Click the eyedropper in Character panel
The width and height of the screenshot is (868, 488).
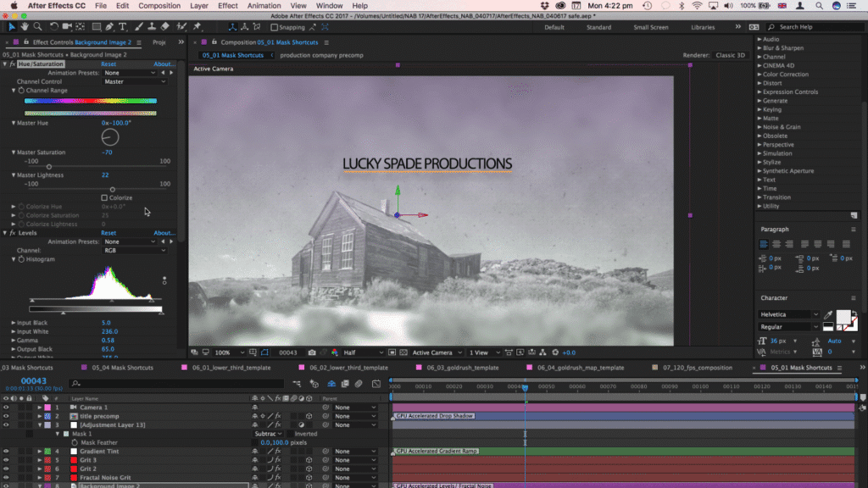click(828, 314)
